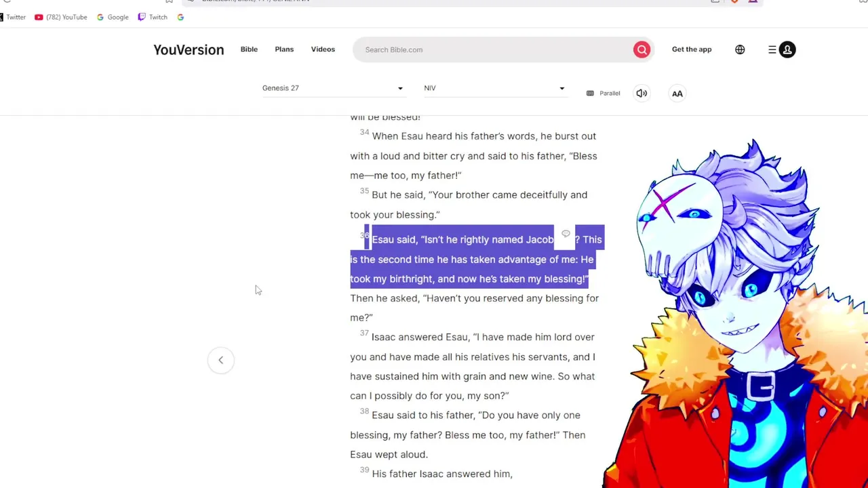Open AA font settings
The height and width of the screenshot is (488, 868).
click(677, 94)
